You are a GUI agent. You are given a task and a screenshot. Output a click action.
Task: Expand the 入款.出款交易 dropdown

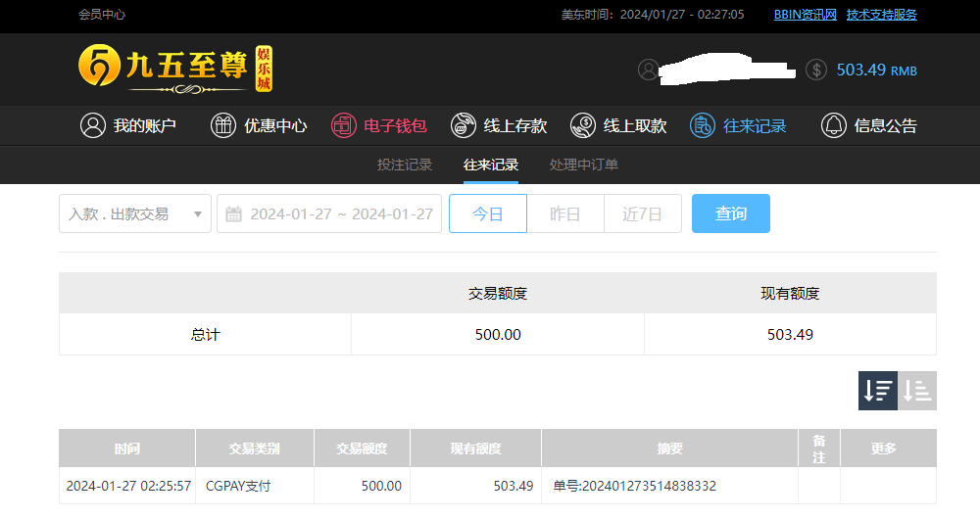[135, 213]
